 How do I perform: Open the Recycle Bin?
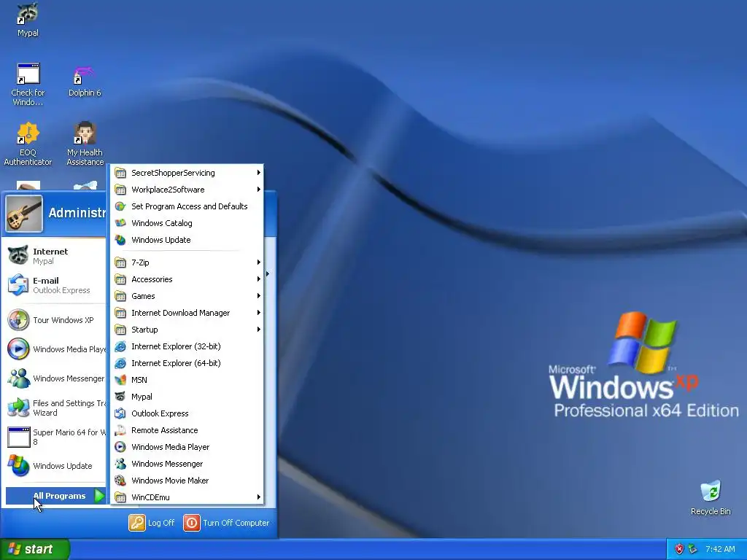(711, 498)
